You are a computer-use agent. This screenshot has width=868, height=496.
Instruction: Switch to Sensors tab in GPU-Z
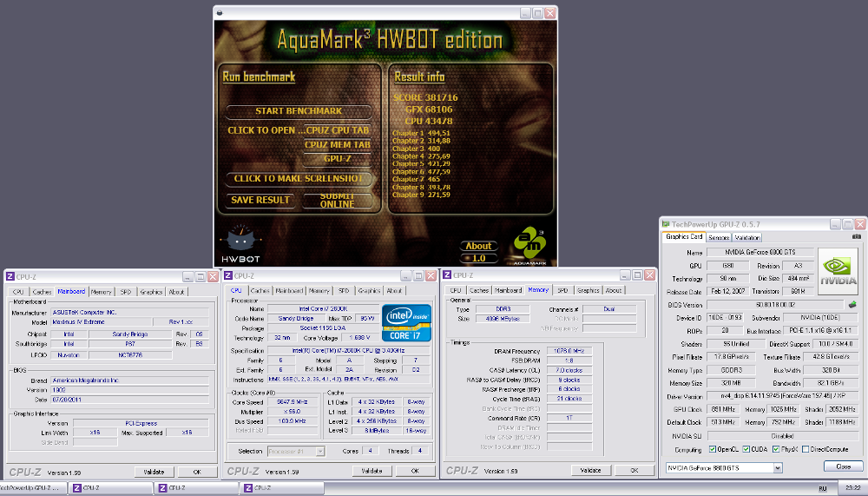(719, 238)
